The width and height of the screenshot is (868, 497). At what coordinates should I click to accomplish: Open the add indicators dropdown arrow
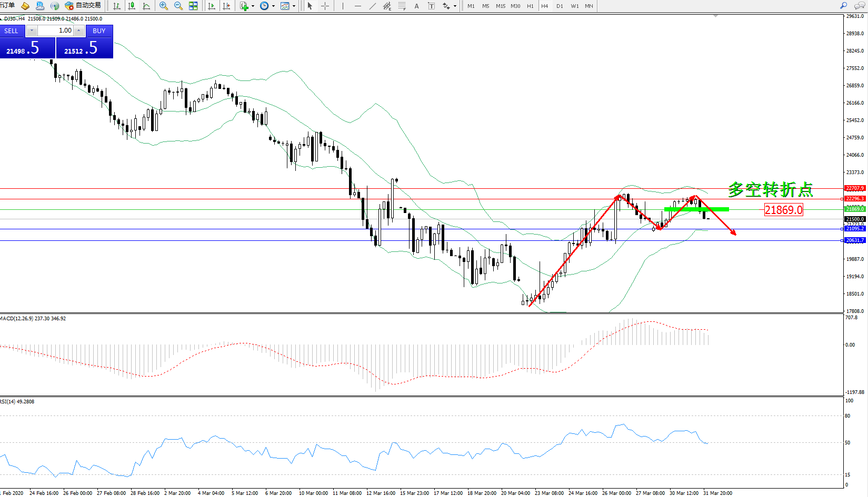point(253,6)
